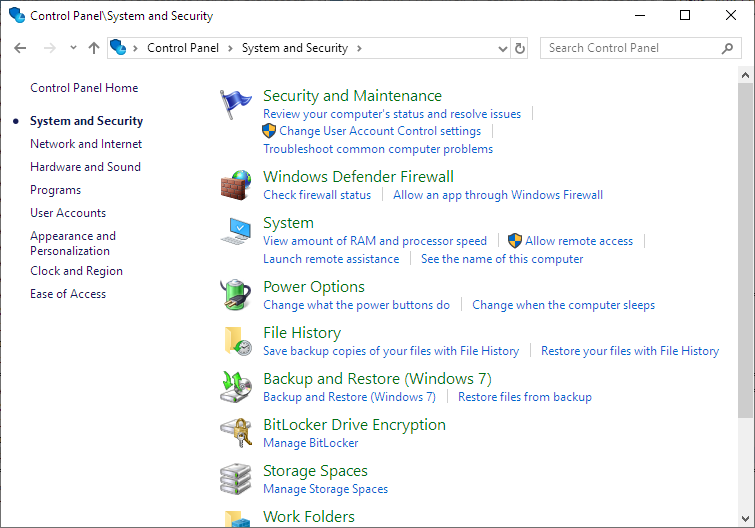Viewport: 755px width, 528px height.
Task: Click Change User Account Control settings link
Action: 380,131
